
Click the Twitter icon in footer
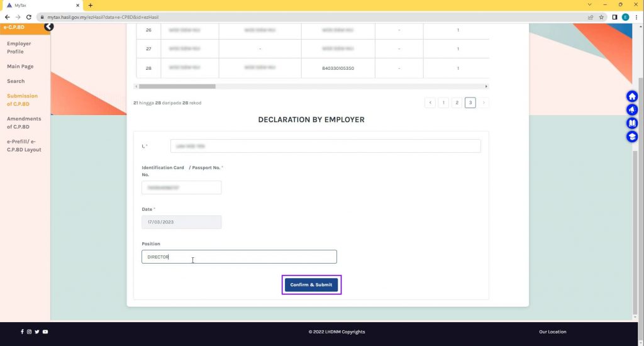(x=37, y=332)
